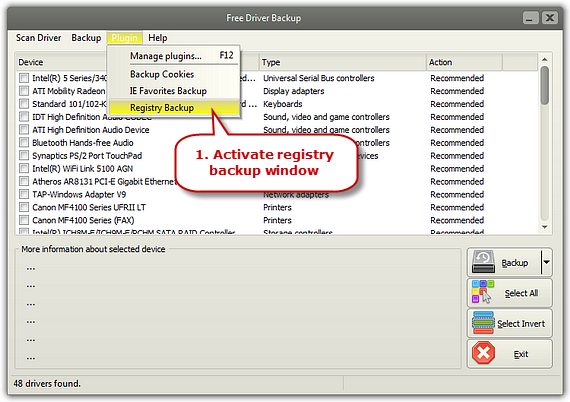Check the Canon MF4100 Series UFRII LT checkbox
Screen dimensions: 570x402
24,207
